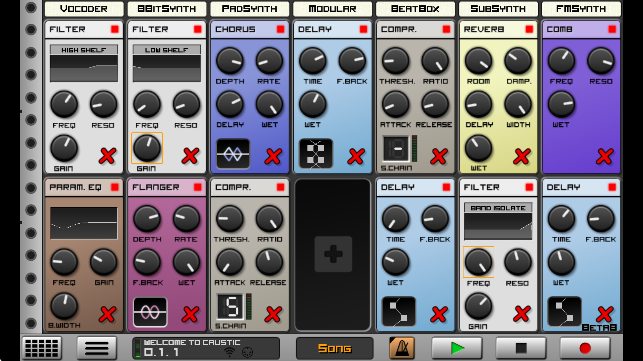Toggle the Reverb effect power indicator

[529, 29]
